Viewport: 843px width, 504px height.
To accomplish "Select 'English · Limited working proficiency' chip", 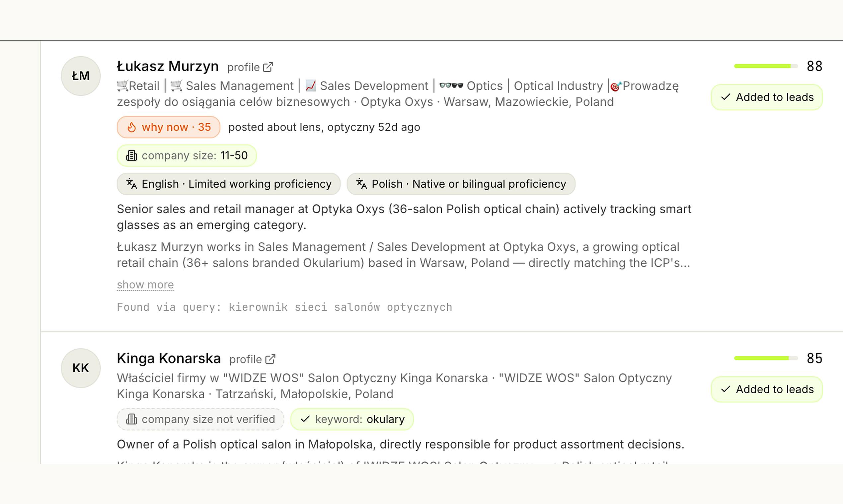I will pyautogui.click(x=228, y=184).
